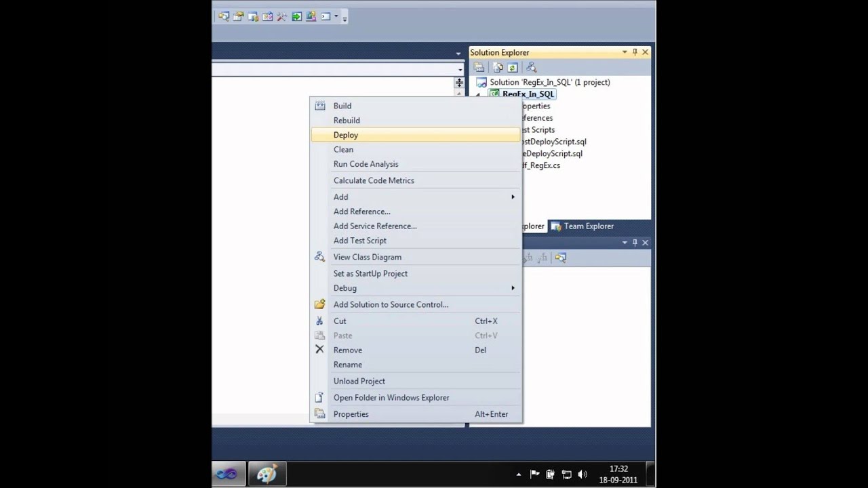This screenshot has width=868, height=488.
Task: Select Deploy in the context menu
Action: [x=415, y=135]
